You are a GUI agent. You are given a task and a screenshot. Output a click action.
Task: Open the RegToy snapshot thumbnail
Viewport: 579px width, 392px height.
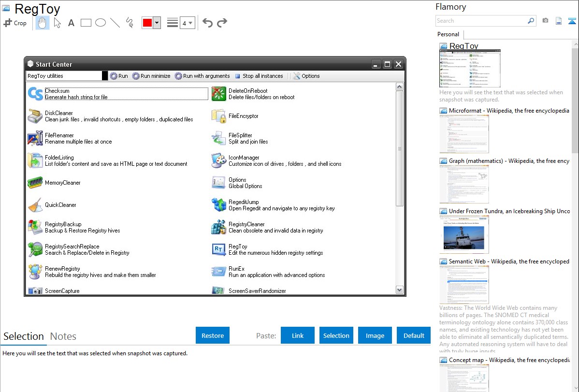point(470,69)
